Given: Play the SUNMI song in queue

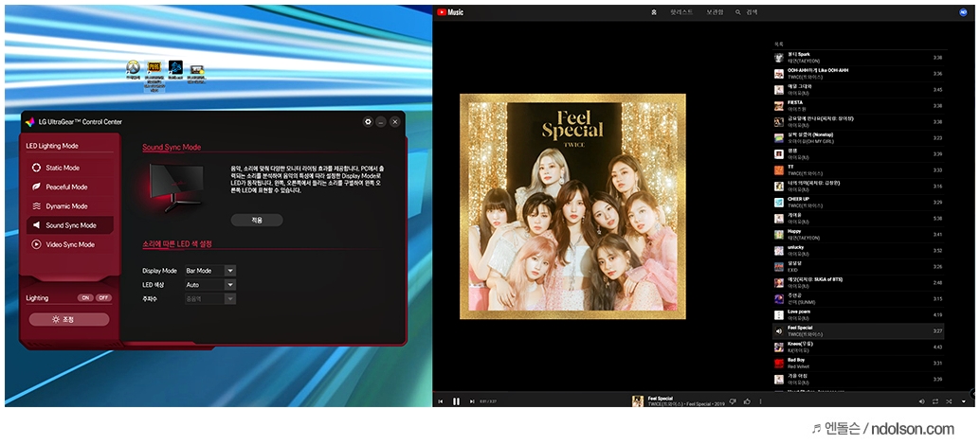Looking at the screenshot, I should pos(859,299).
